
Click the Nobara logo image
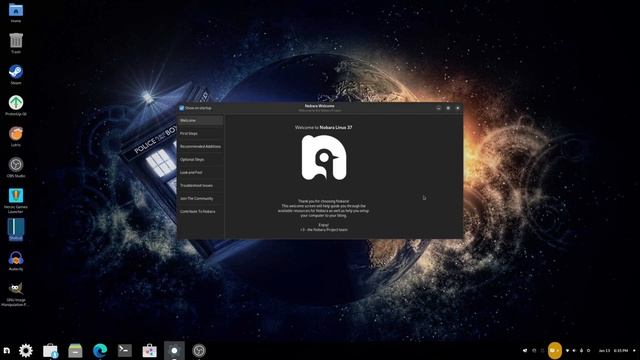[324, 158]
